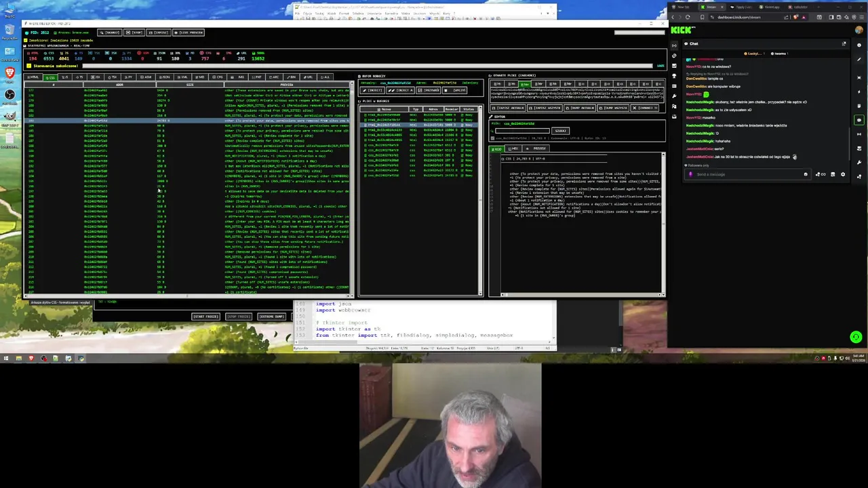Viewport: 868px width, 488px height.
Task: Open the Kick wrench settings sidebar icon
Action: coord(674,96)
